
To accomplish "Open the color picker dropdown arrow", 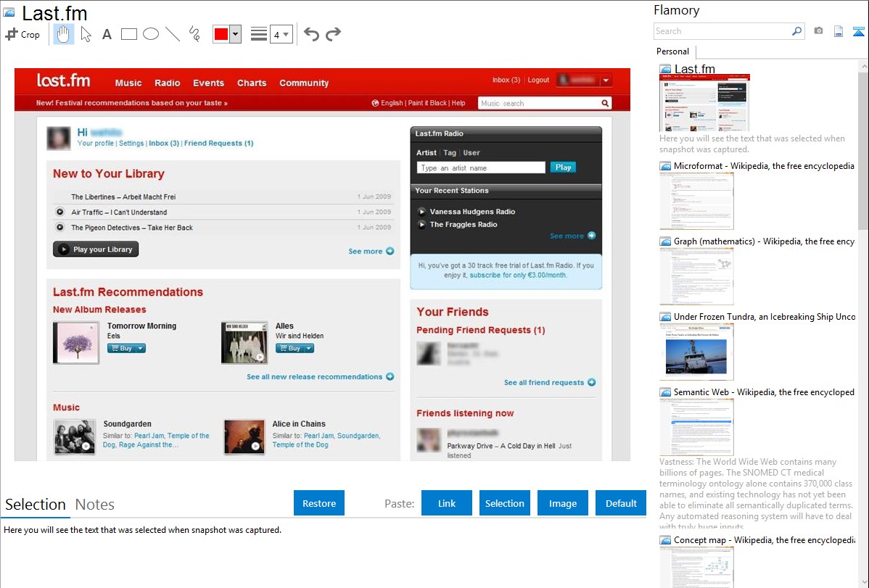I will click(235, 34).
